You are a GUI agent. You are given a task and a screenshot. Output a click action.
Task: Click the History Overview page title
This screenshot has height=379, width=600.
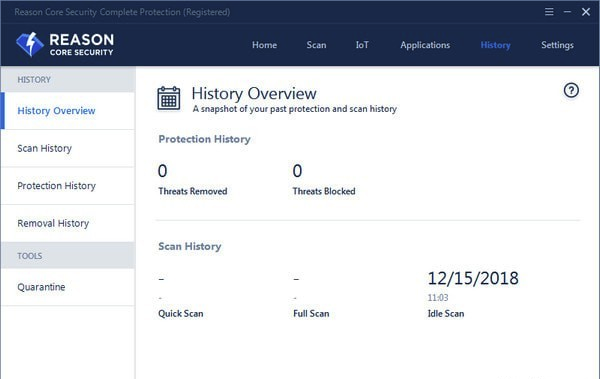pos(254,93)
